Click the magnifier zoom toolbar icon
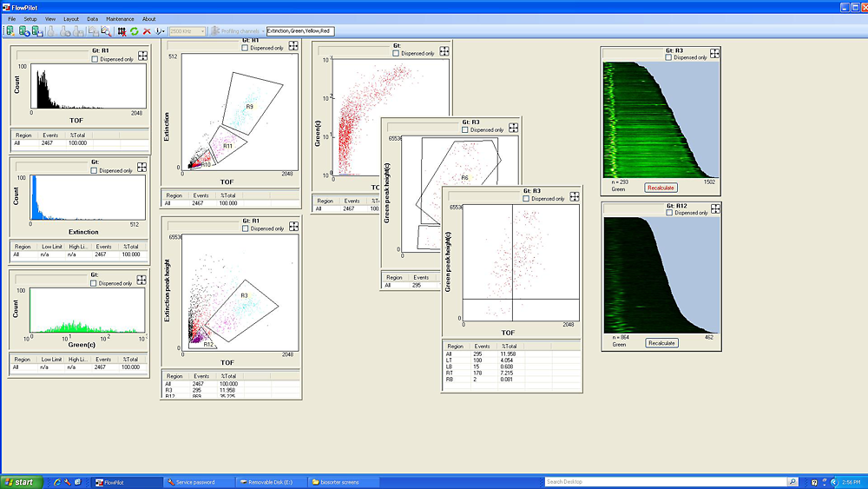Image resolution: width=868 pixels, height=489 pixels. click(106, 31)
